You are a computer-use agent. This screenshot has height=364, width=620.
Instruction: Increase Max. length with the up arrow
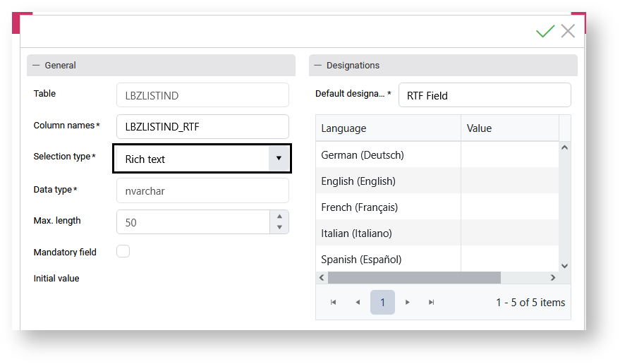click(279, 217)
